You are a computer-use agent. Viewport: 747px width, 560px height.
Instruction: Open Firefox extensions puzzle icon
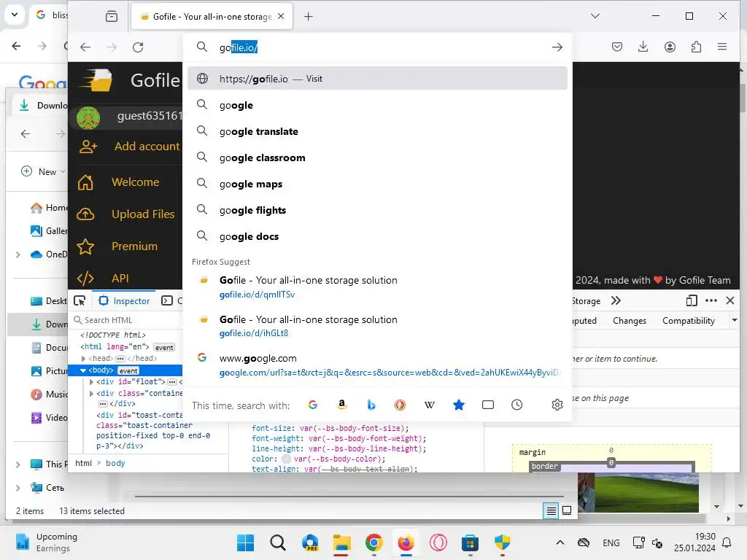click(696, 47)
